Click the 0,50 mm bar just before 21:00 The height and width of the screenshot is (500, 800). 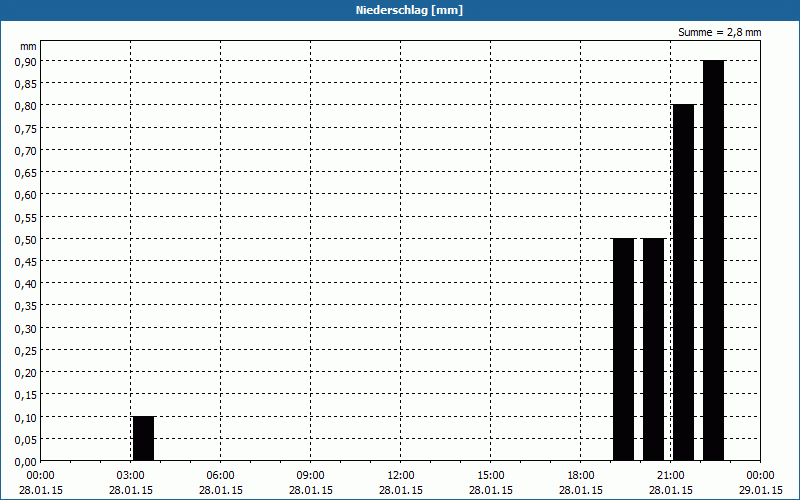tap(653, 349)
